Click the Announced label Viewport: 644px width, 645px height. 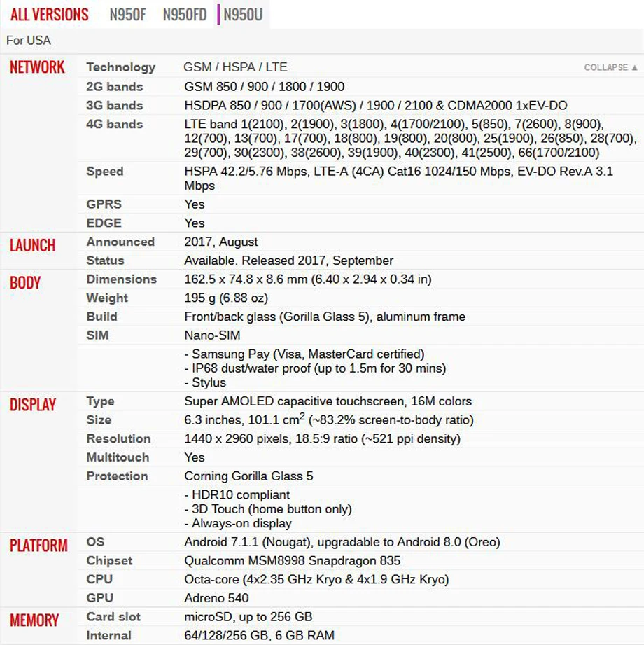[x=120, y=242]
